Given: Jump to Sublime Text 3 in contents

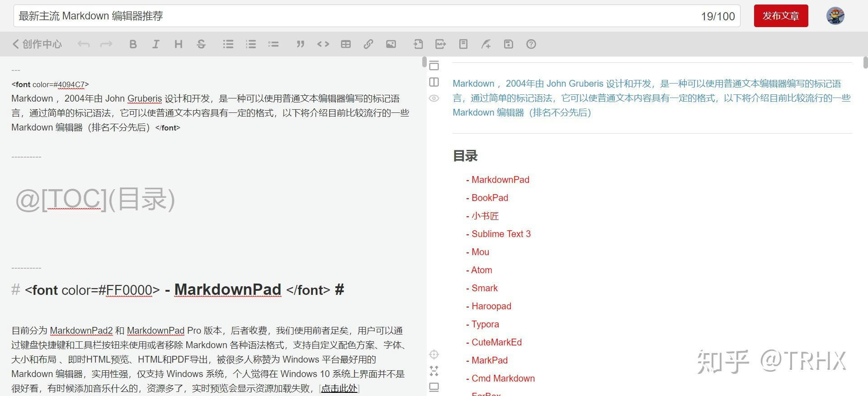Looking at the screenshot, I should (501, 234).
